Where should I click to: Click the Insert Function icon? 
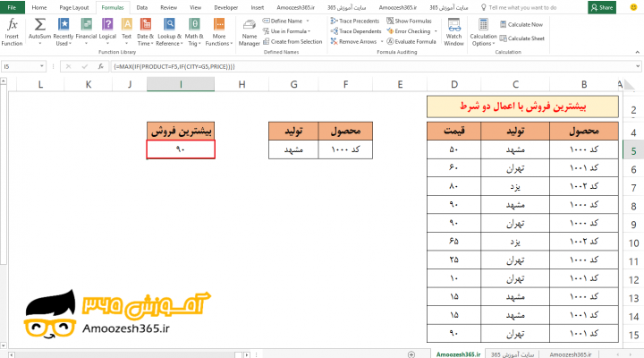click(x=12, y=32)
